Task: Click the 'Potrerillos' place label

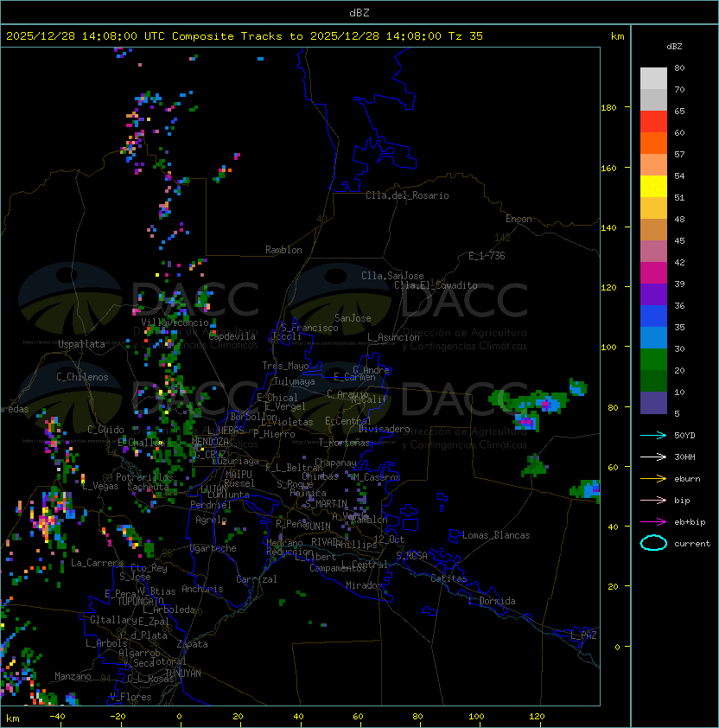Action: (x=144, y=476)
